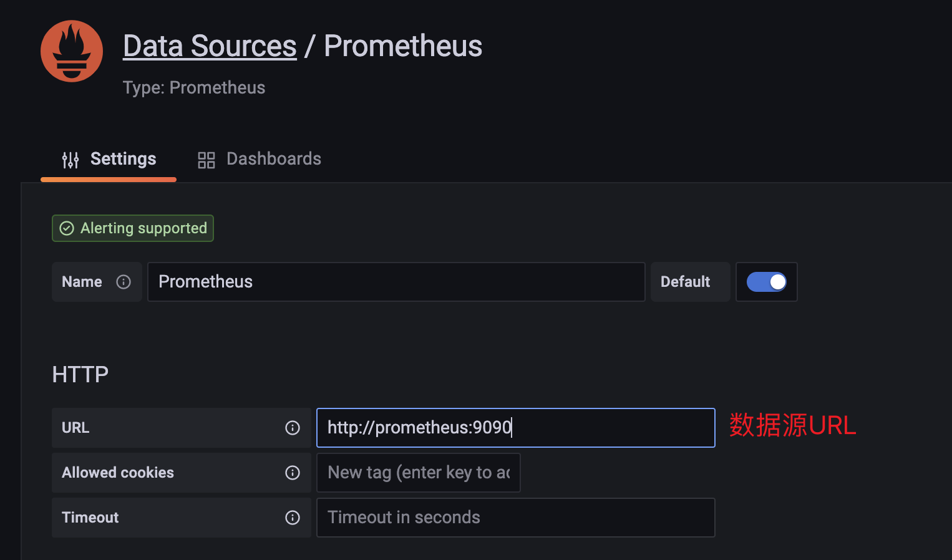Click the Alerting supported checkmark icon
The image size is (952, 560).
tap(67, 228)
